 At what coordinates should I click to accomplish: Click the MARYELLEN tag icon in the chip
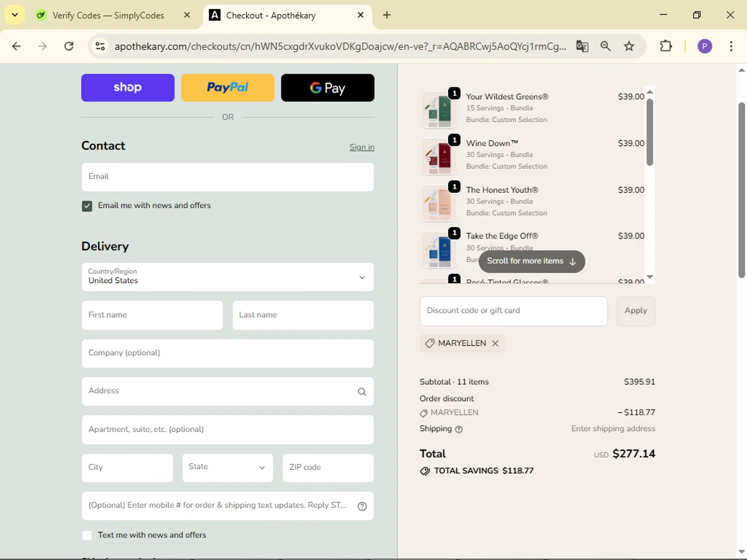pos(430,343)
